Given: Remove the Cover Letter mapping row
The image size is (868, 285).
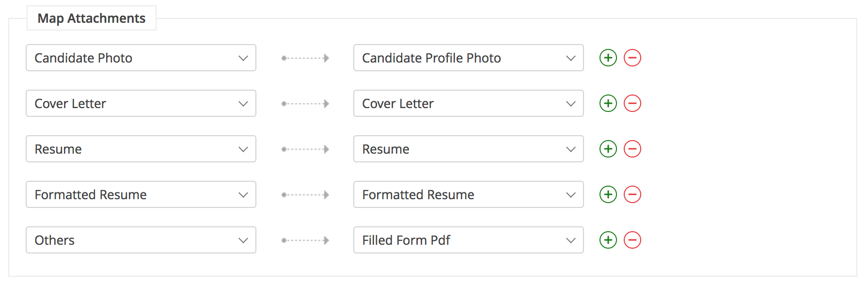Looking at the screenshot, I should point(632,103).
